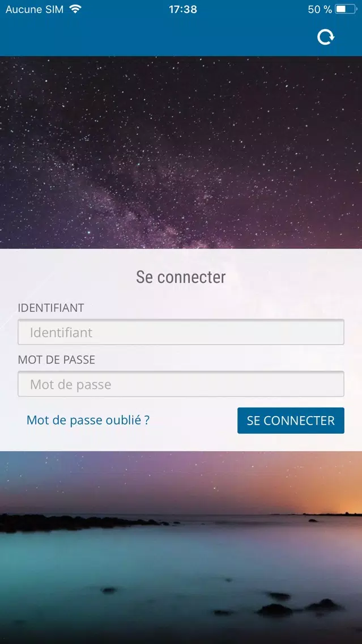
Task: Tap the SE CONNECTER button
Action: point(291,421)
